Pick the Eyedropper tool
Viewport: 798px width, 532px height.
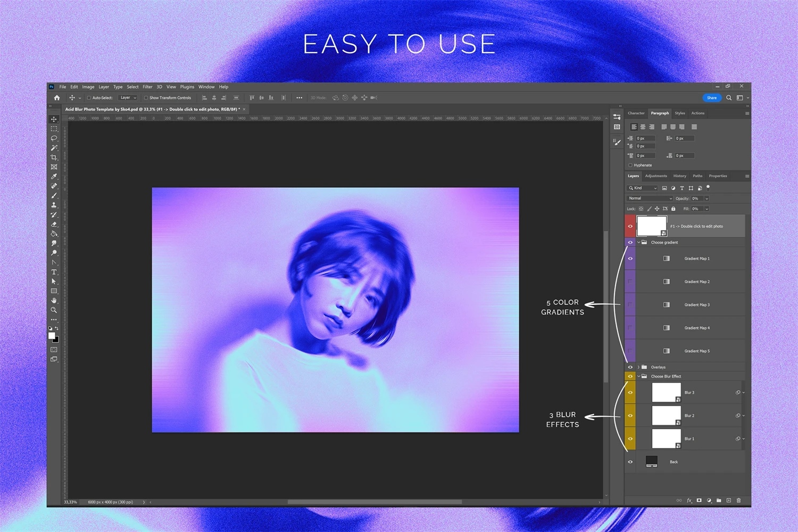[x=54, y=177]
